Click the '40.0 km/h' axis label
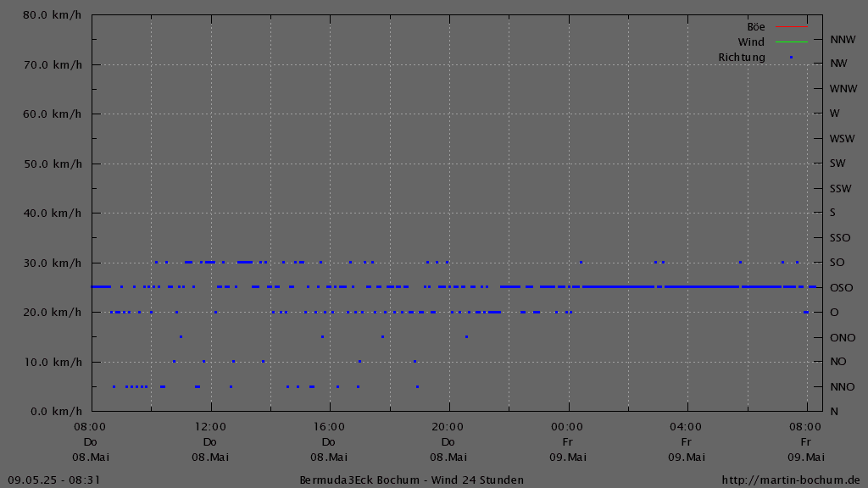Screen dimensions: 868x488 (x=52, y=213)
